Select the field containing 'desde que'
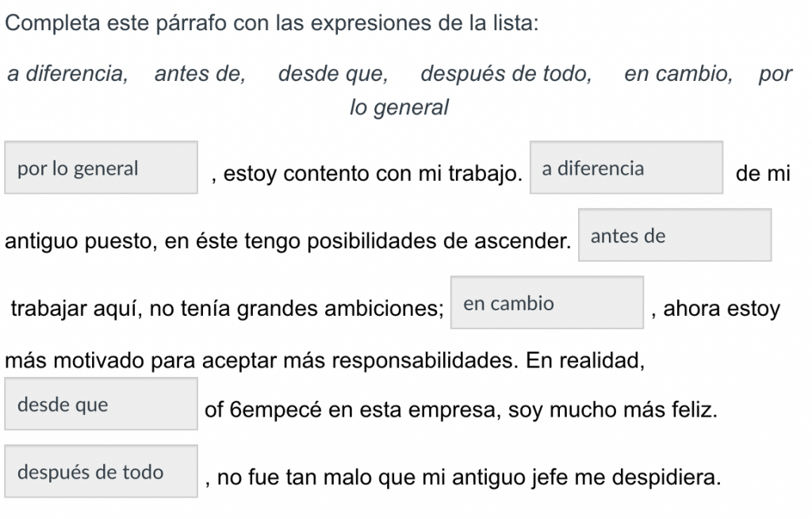Image resolution: width=812 pixels, height=519 pixels. 101,404
